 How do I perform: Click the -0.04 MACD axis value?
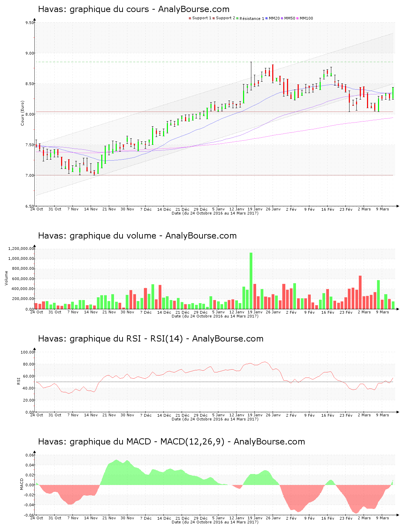click(x=30, y=505)
